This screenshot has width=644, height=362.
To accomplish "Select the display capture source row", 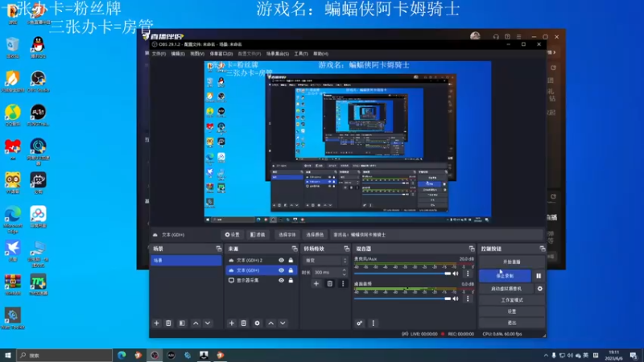I will (261, 281).
